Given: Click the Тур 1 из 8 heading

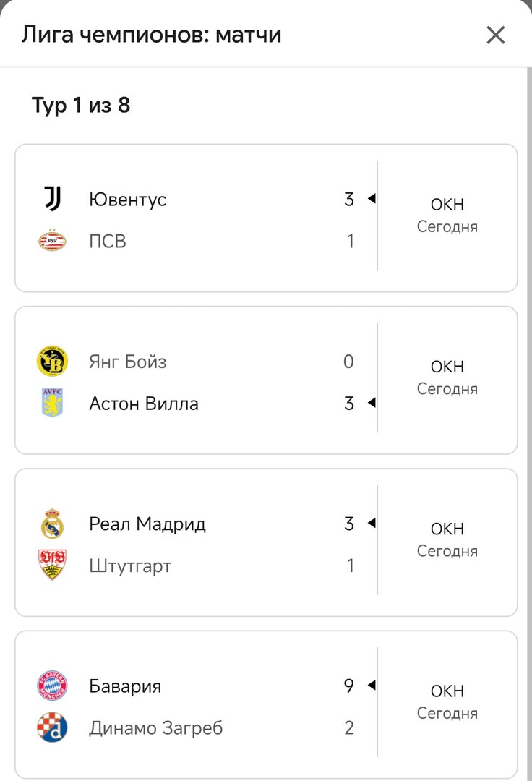Looking at the screenshot, I should [x=81, y=105].
